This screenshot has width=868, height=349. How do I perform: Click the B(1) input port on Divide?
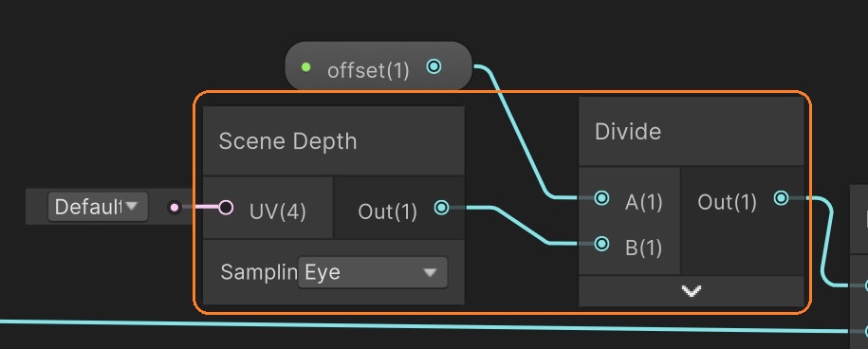coord(601,244)
